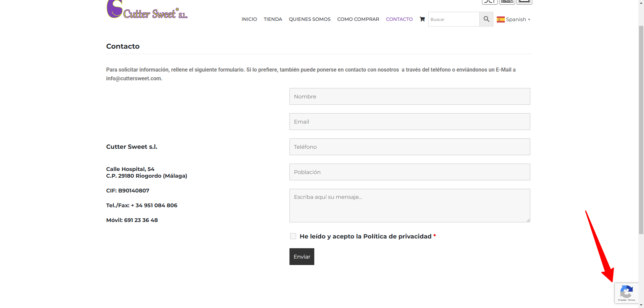Viewport: 644px width, 308px height.
Task: Click the Spanish flag icon
Action: tap(500, 19)
